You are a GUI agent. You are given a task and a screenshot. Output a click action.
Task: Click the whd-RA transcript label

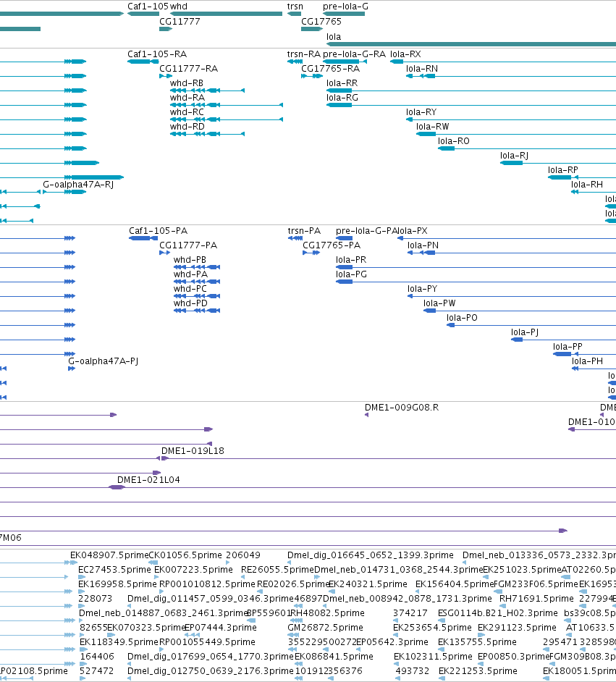tap(187, 98)
